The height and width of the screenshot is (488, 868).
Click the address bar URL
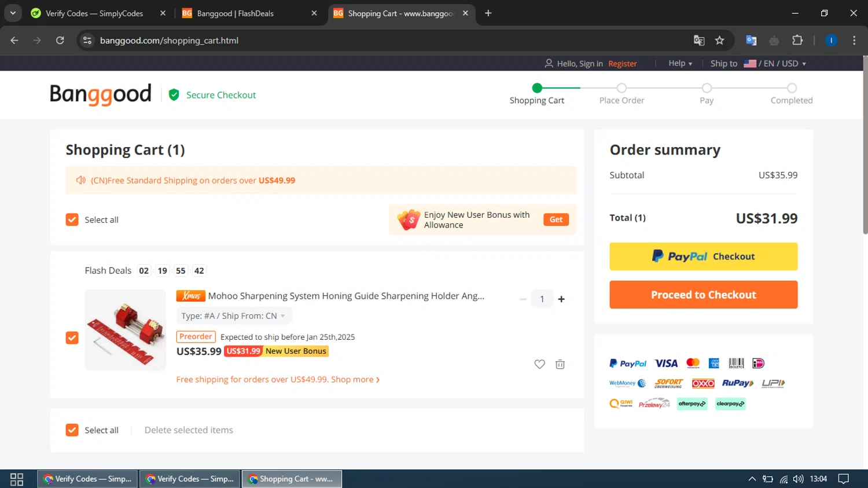pyautogui.click(x=169, y=41)
